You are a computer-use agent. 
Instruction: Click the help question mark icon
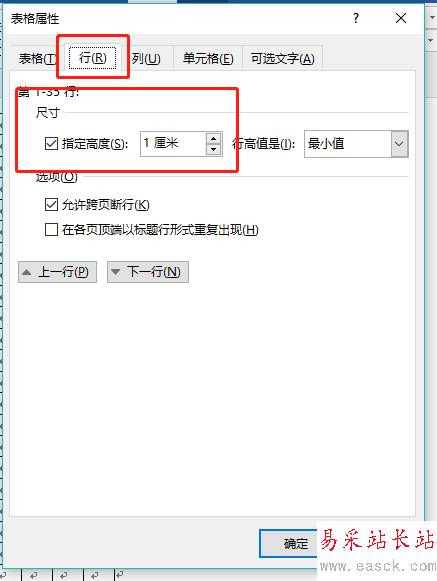click(x=356, y=18)
